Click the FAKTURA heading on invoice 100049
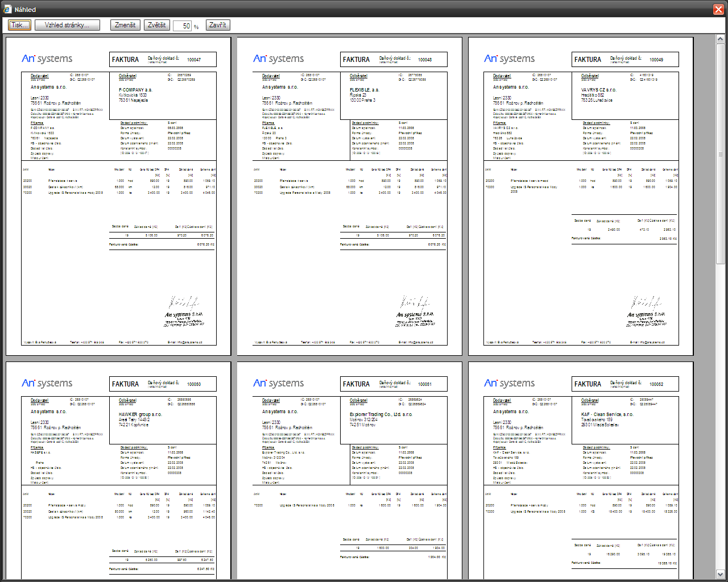This screenshot has width=728, height=582. tap(588, 60)
